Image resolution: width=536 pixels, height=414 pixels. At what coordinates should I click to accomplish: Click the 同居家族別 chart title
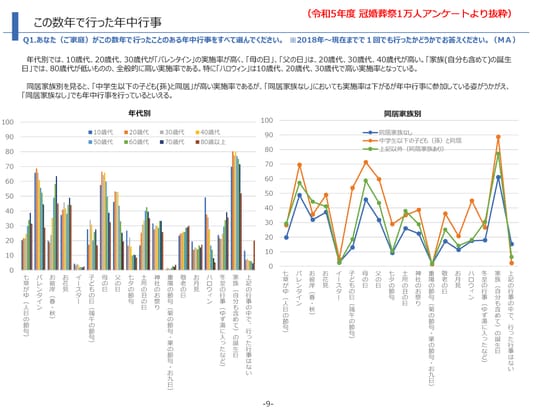coord(402,113)
